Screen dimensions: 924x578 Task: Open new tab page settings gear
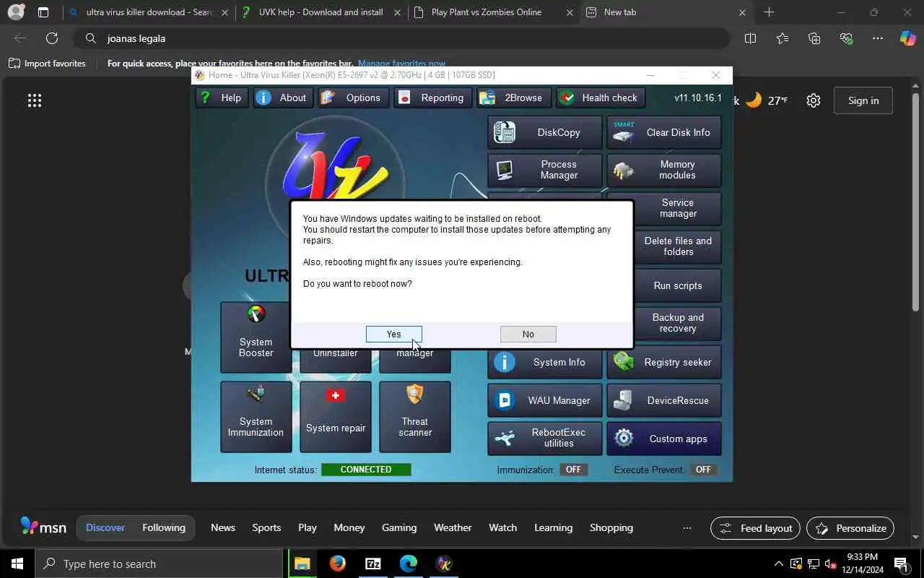[814, 100]
